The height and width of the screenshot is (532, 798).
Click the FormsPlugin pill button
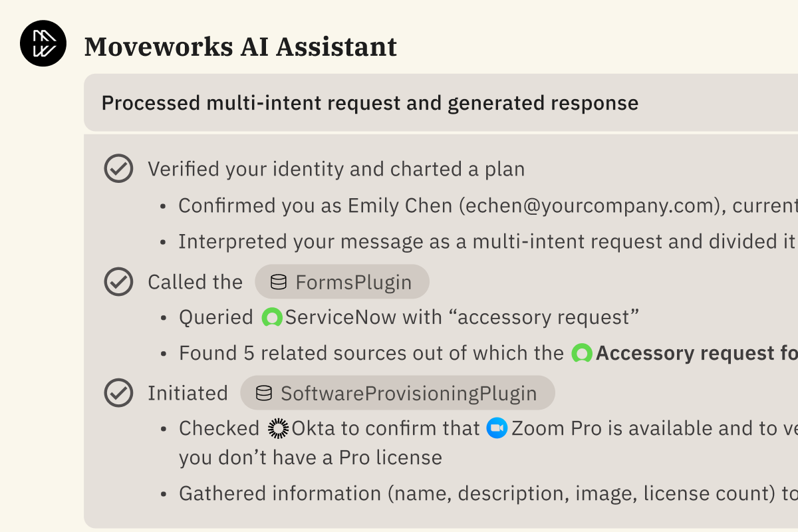(342, 281)
